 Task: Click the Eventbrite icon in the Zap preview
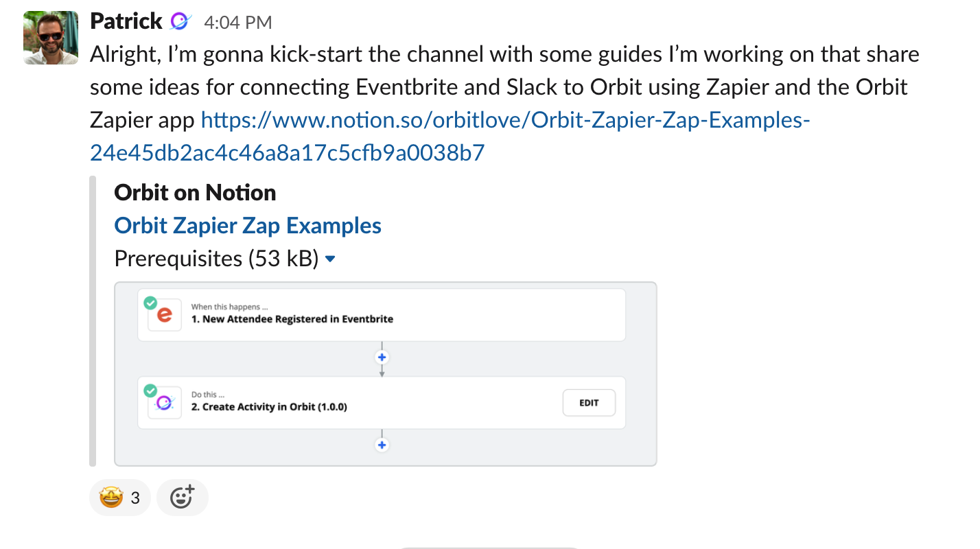point(163,315)
